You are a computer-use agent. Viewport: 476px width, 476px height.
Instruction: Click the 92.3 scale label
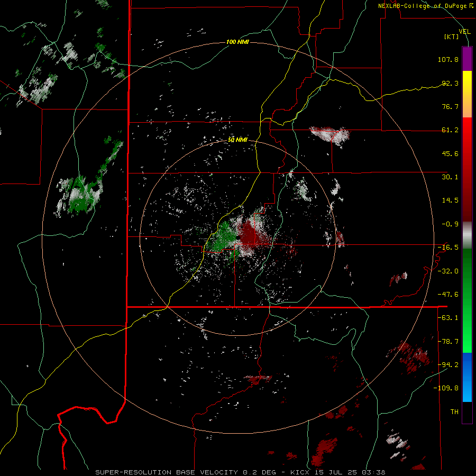coord(450,83)
